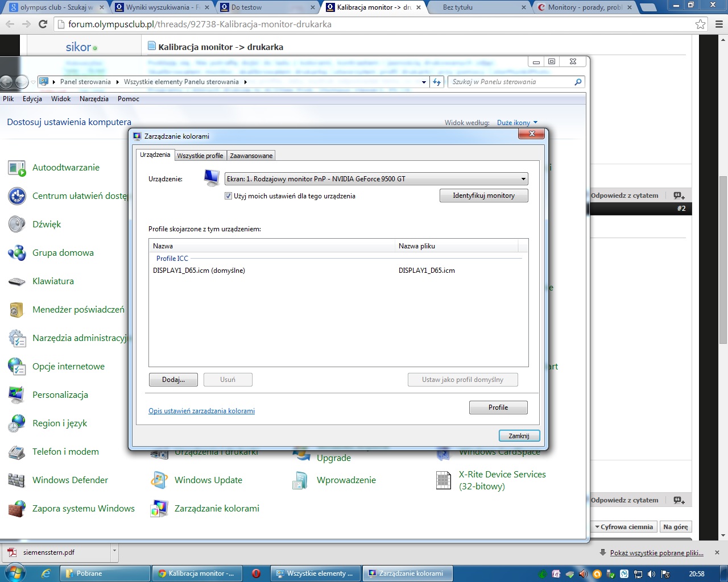Expand the Urządzenie monitor dropdown
The image size is (728, 582).
(523, 179)
